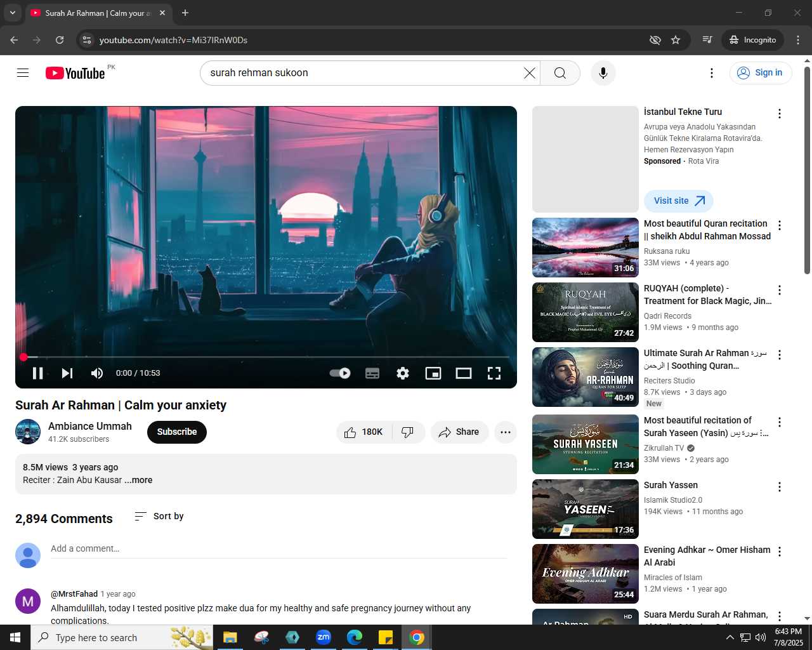Viewport: 812px width, 650px height.
Task: Open YouTube settings three-dot menu
Action: pyautogui.click(x=712, y=73)
